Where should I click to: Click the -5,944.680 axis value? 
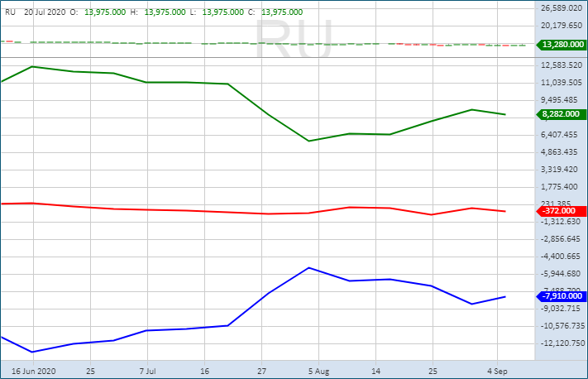tap(560, 274)
